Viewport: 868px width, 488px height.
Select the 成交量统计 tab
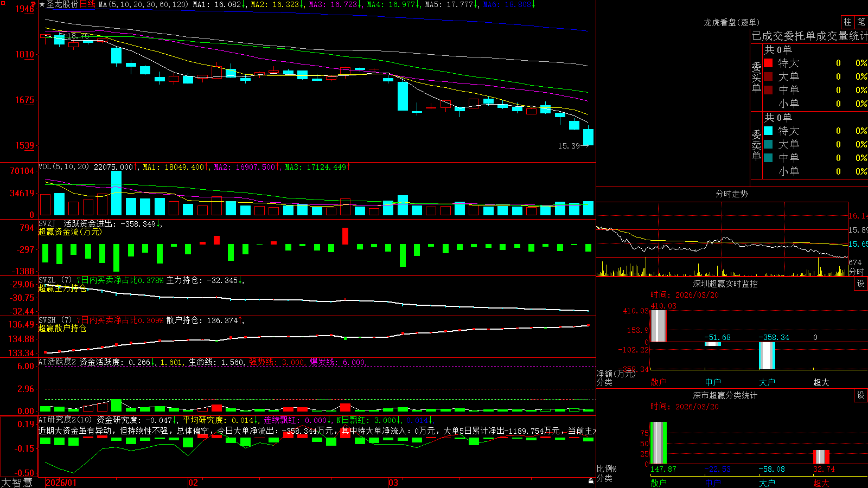(x=842, y=36)
